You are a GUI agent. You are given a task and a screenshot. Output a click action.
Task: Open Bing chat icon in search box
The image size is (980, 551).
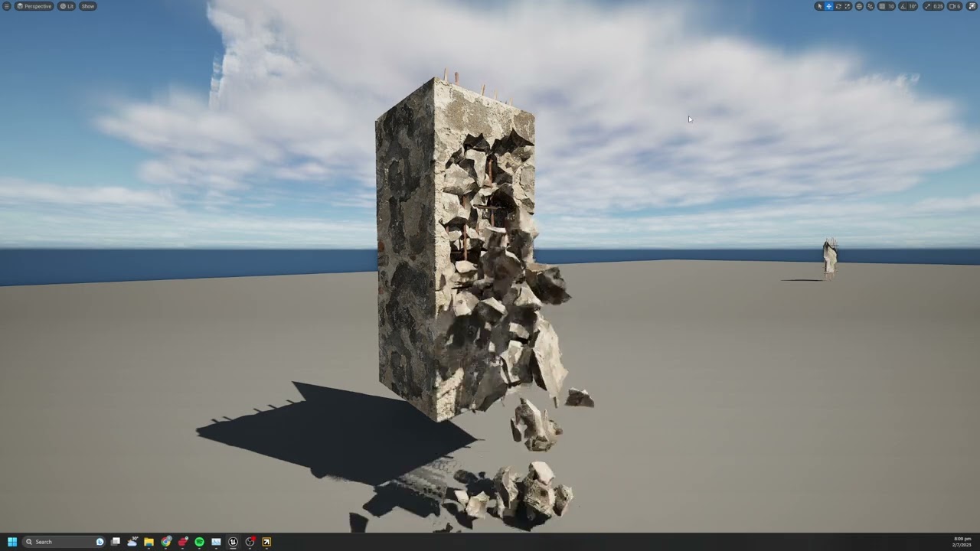click(100, 542)
